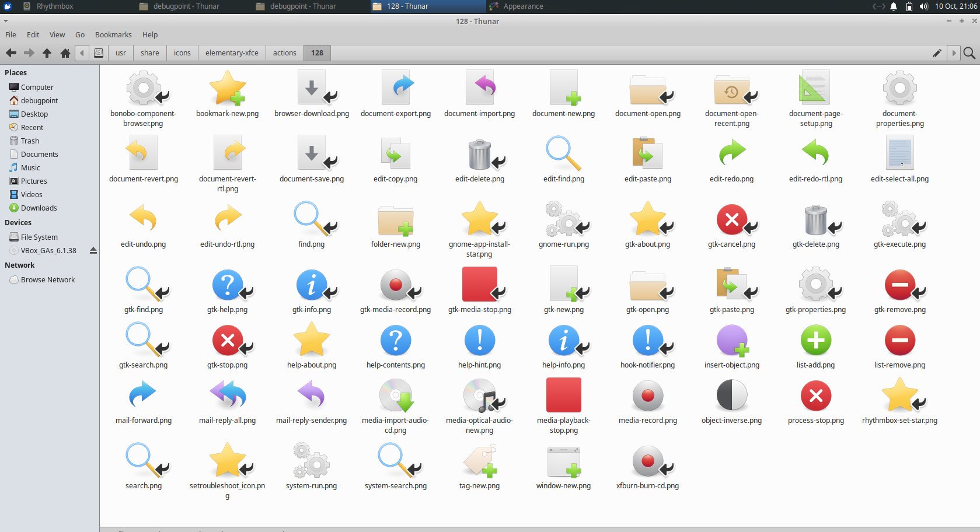
Task: Open the edit-delete.png trash icon
Action: pyautogui.click(x=479, y=155)
